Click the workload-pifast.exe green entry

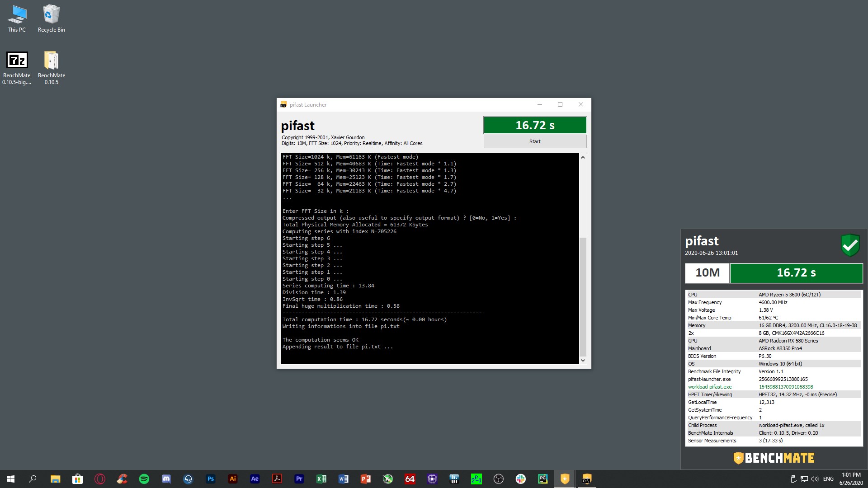tap(709, 387)
